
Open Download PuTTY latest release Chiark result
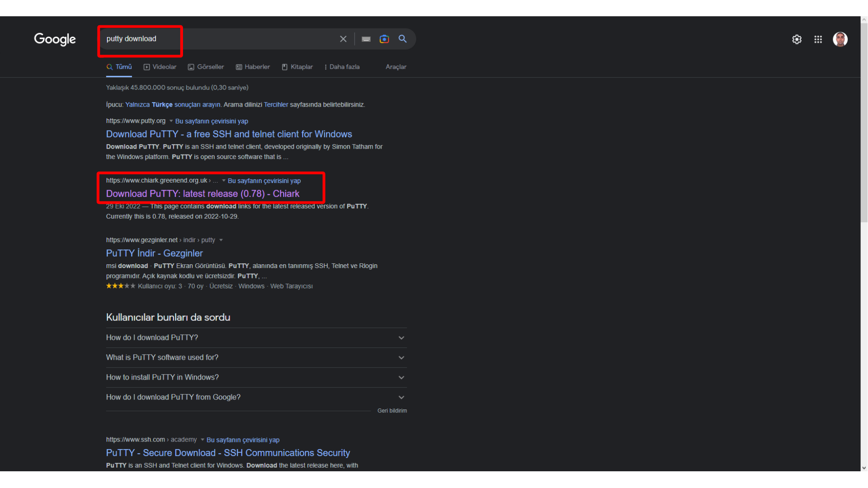203,194
